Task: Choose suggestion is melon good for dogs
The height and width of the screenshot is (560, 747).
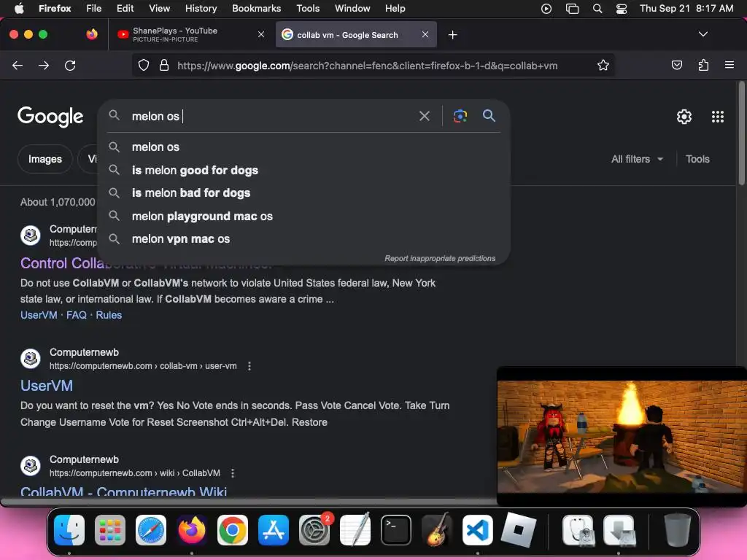Action: coord(303,170)
